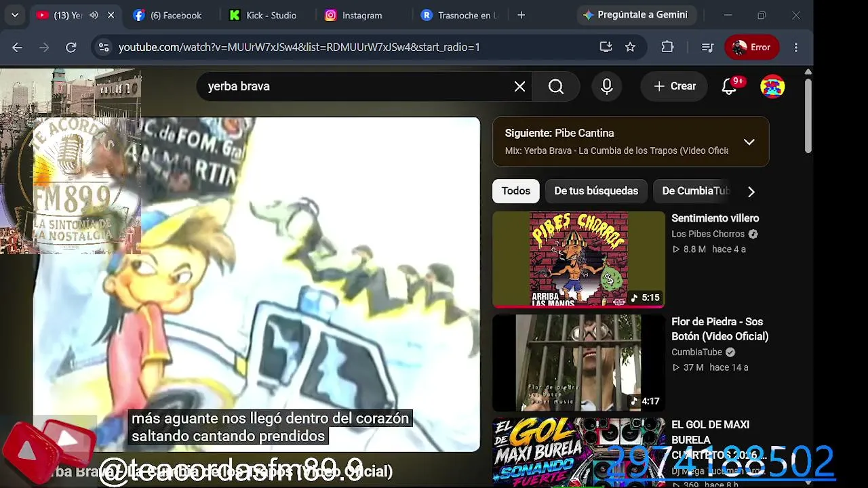Image resolution: width=868 pixels, height=488 pixels.
Task: Open the Chrome three-dot menu
Action: pyautogui.click(x=796, y=47)
